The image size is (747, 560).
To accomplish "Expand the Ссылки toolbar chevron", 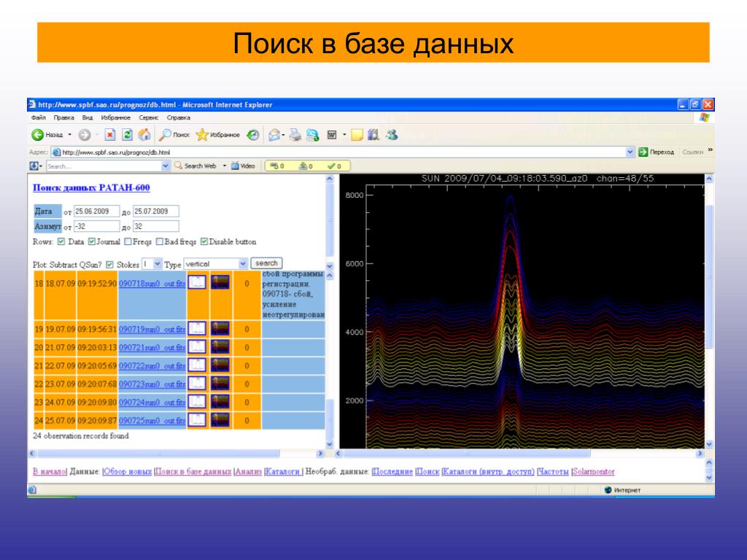I will [711, 150].
